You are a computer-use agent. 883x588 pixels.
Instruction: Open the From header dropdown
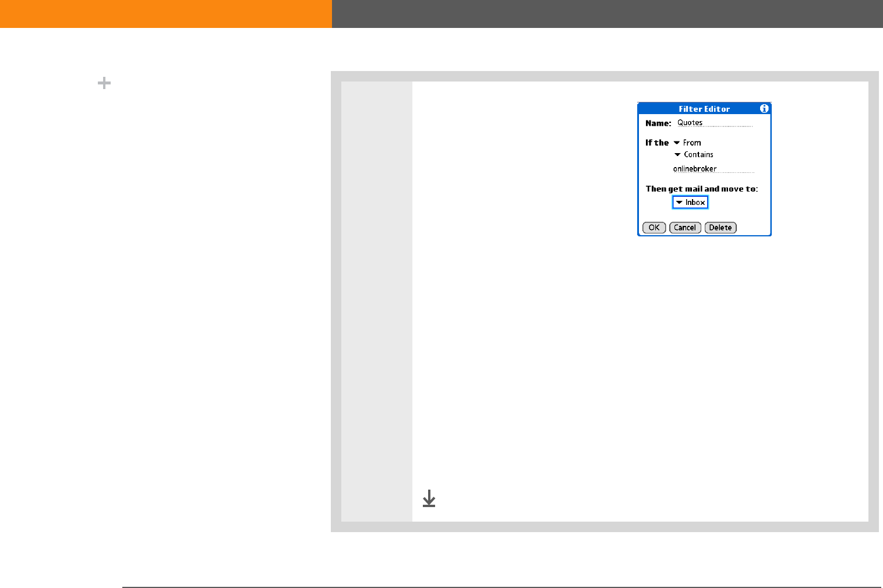[687, 143]
